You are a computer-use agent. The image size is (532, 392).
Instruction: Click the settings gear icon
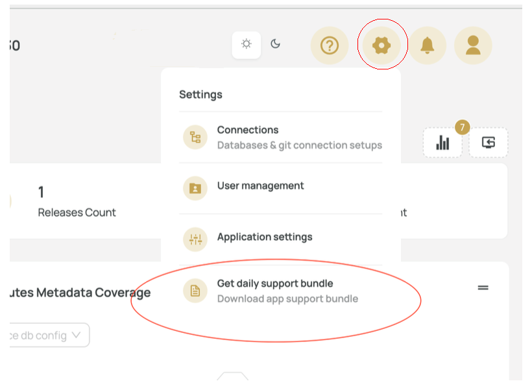(381, 45)
